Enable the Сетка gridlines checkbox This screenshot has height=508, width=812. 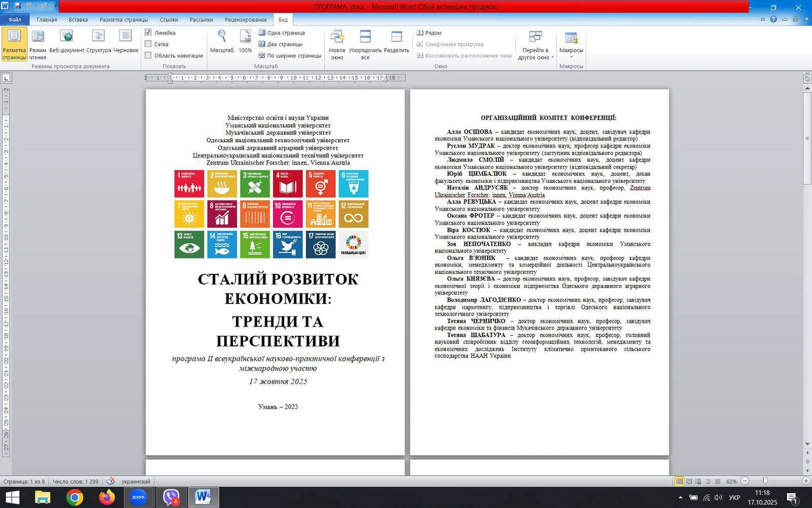point(148,44)
